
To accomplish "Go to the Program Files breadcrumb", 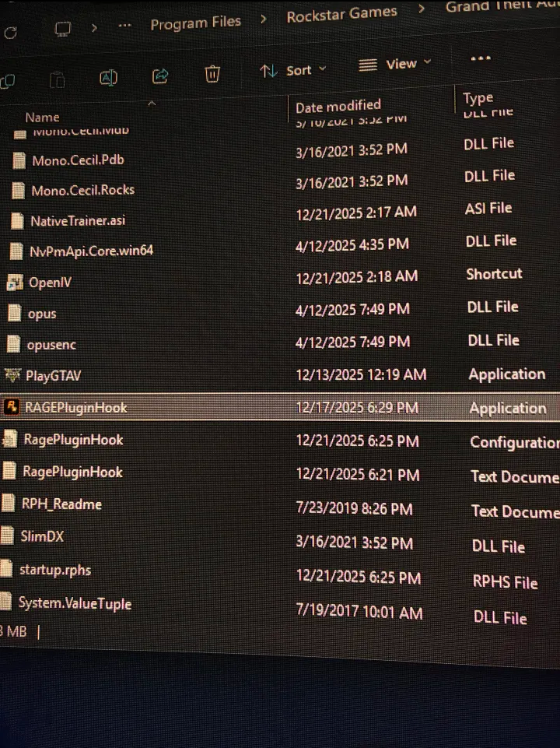I will [x=195, y=23].
